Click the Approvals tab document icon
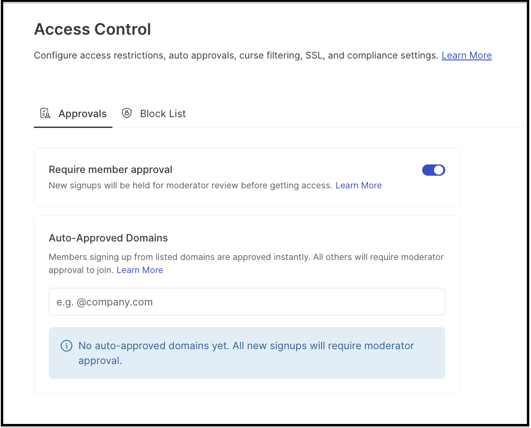This screenshot has width=531, height=428. [x=45, y=113]
